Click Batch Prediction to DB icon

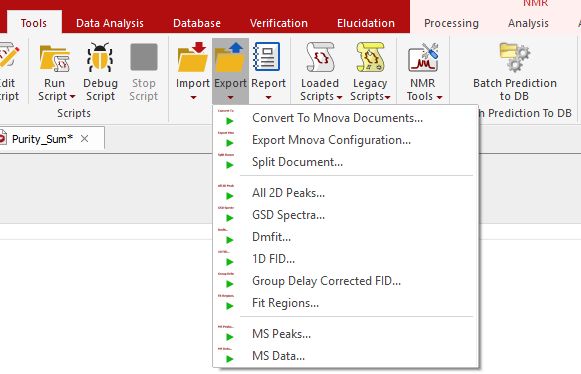515,57
